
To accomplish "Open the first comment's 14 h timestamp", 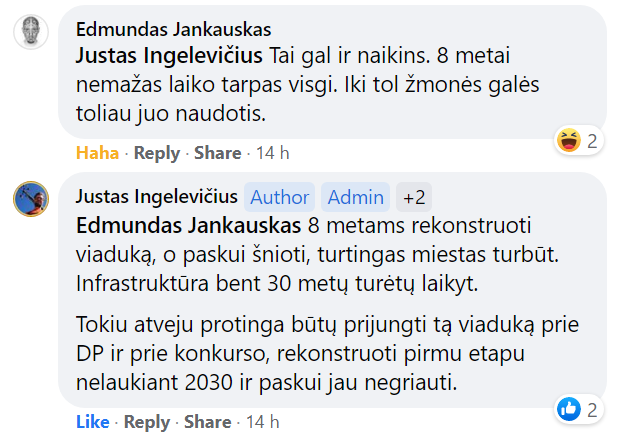I will [x=273, y=153].
